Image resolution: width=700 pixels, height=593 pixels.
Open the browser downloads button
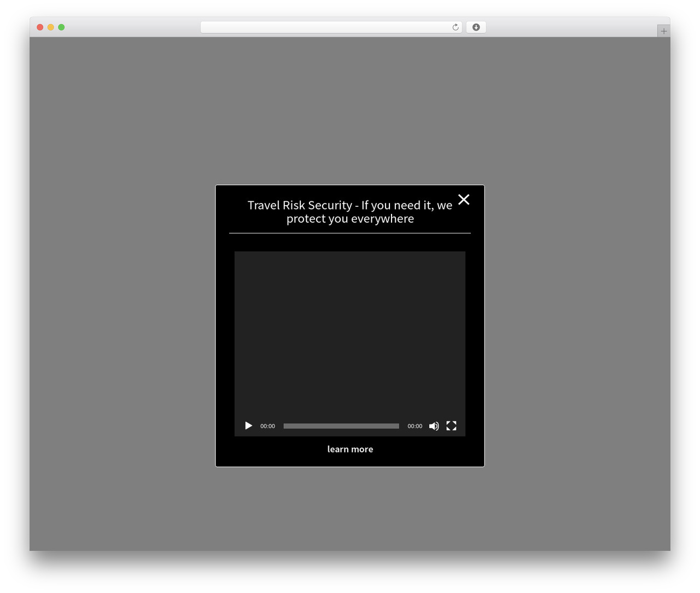476,27
